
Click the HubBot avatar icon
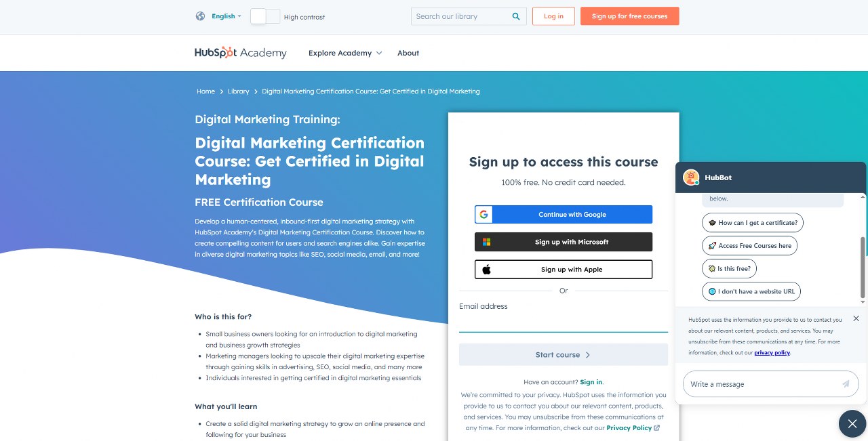(x=691, y=177)
